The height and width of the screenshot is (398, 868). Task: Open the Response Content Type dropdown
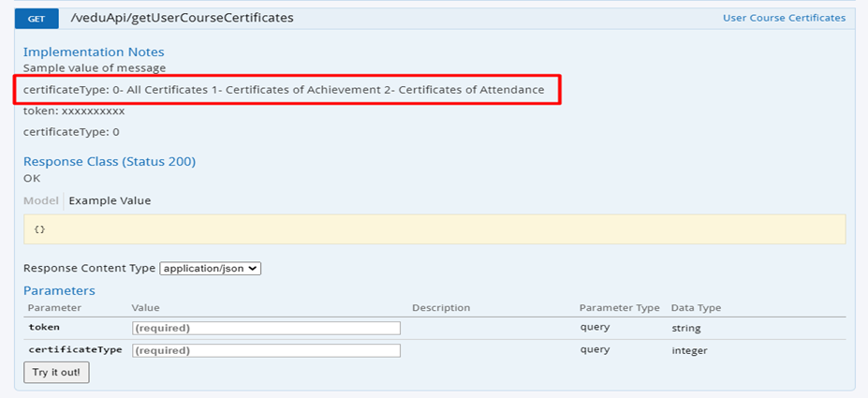coord(210,268)
